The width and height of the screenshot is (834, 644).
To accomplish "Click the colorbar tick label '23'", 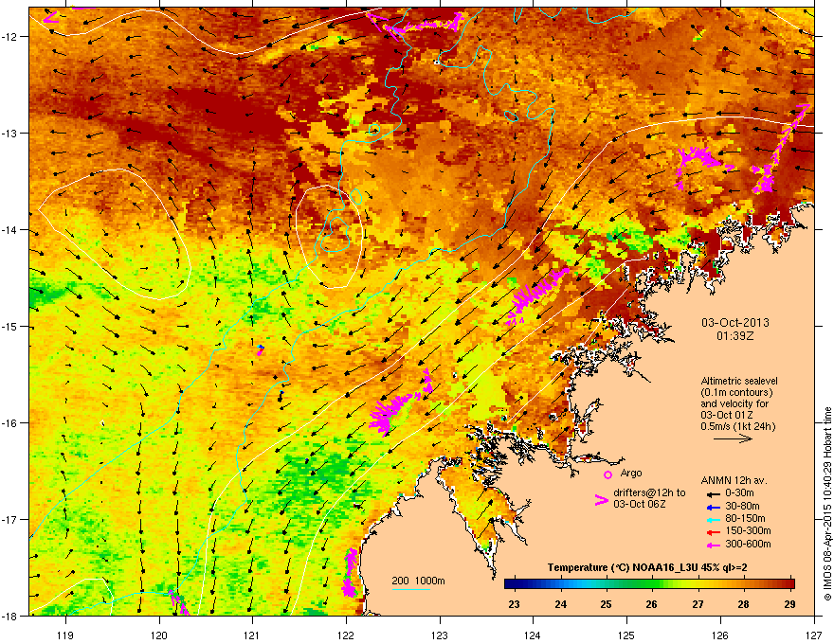I will tap(514, 604).
